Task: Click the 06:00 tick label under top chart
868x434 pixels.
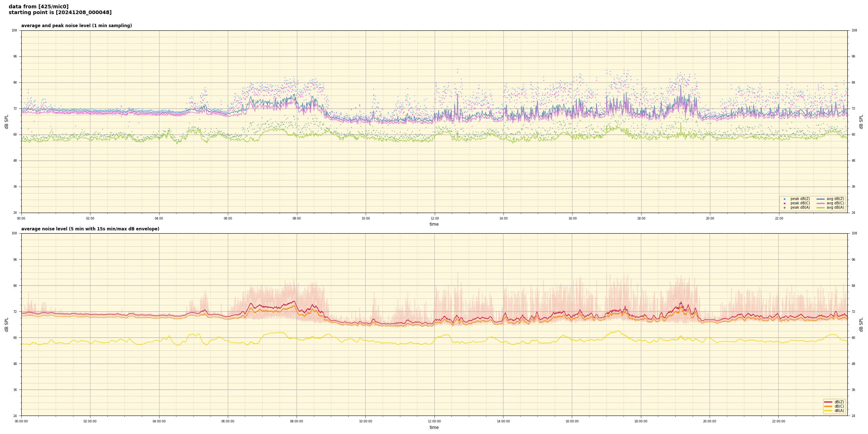Action: (x=228, y=218)
